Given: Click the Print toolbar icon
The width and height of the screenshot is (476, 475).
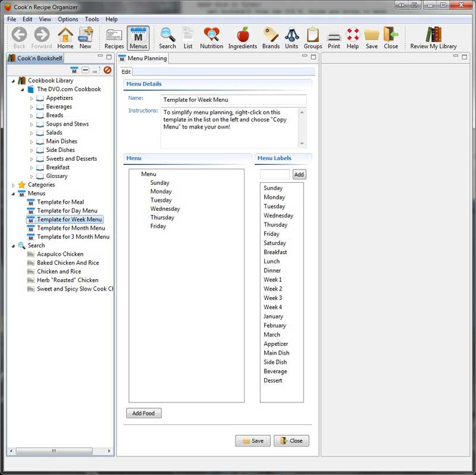Looking at the screenshot, I should coord(334,38).
